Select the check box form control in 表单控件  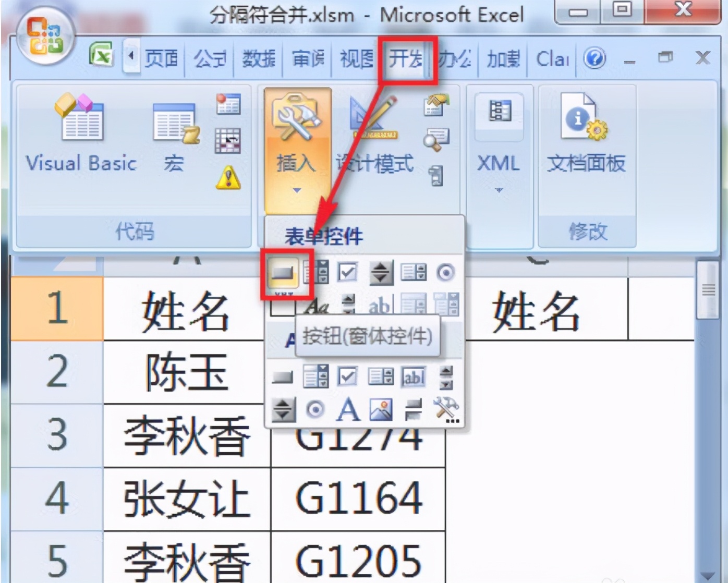(x=347, y=272)
